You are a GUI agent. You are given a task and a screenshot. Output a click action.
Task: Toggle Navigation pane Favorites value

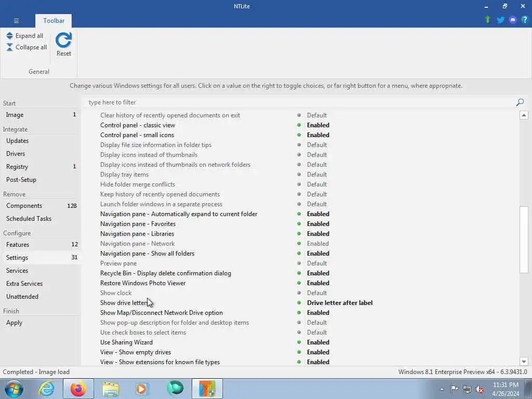[318, 223]
